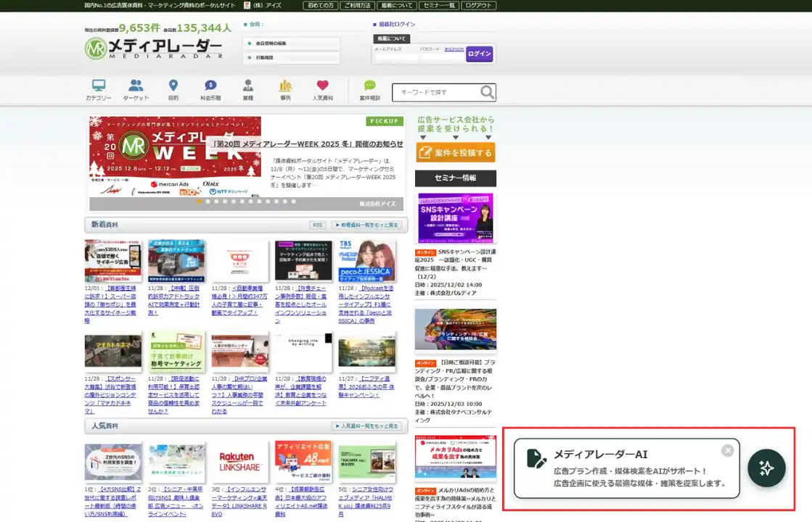
Task: Open the カテゴリー monitor icon
Action: pos(99,86)
